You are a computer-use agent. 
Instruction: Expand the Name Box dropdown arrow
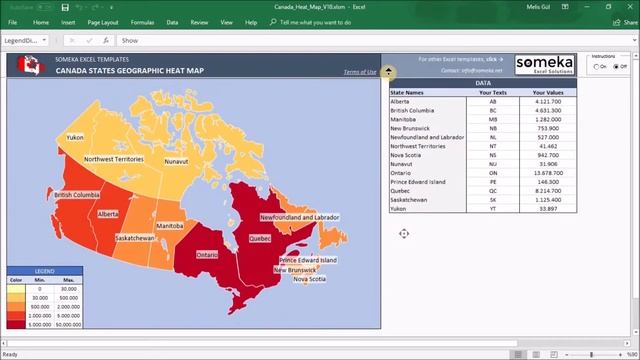(x=44, y=40)
